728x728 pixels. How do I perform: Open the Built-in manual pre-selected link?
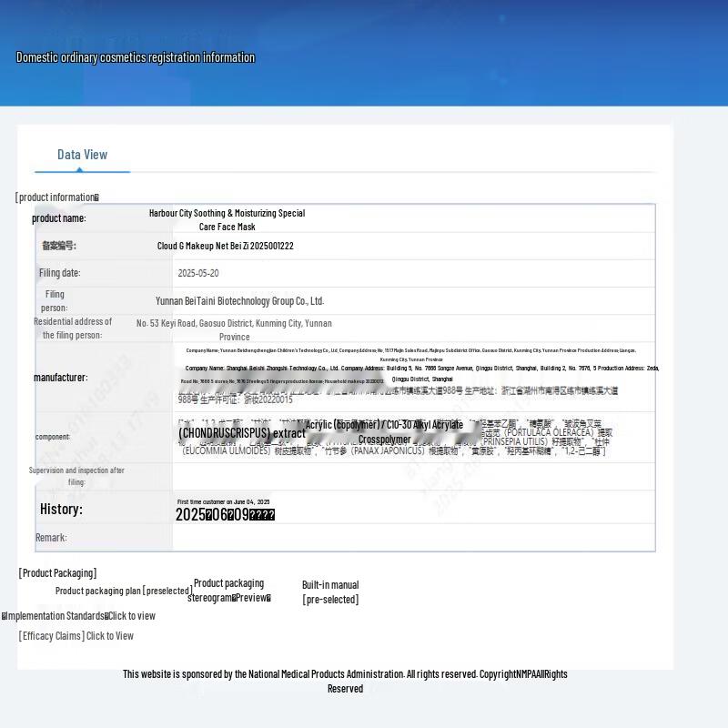(x=330, y=591)
